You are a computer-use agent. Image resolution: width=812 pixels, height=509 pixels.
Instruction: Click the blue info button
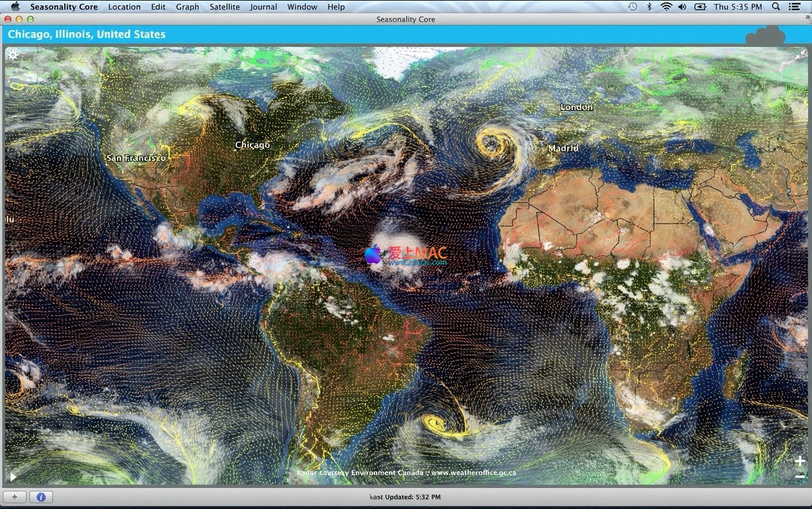[41, 497]
